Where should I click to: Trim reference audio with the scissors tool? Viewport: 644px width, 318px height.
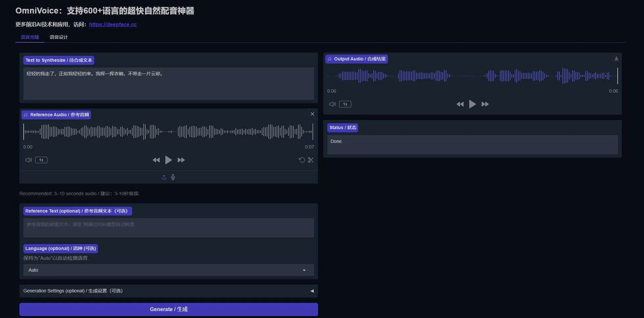click(x=311, y=160)
